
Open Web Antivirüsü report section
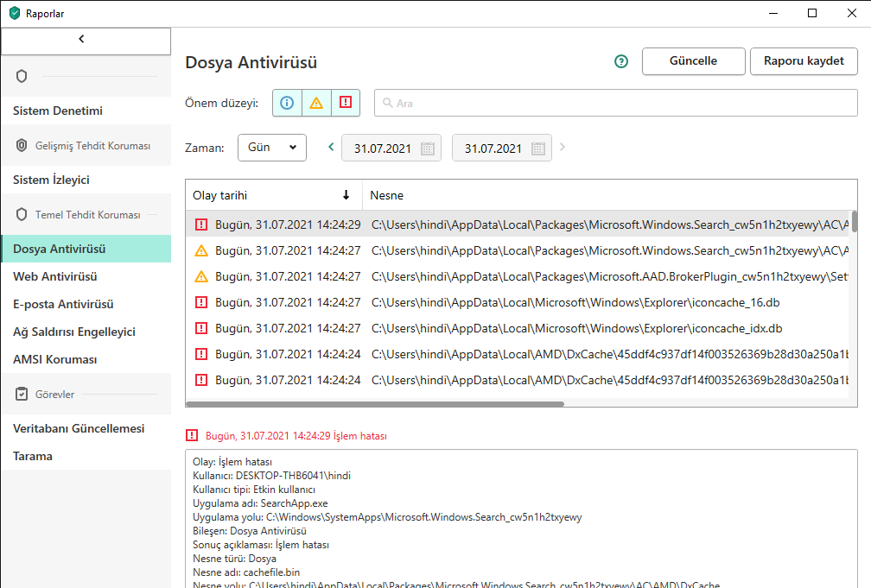[54, 276]
